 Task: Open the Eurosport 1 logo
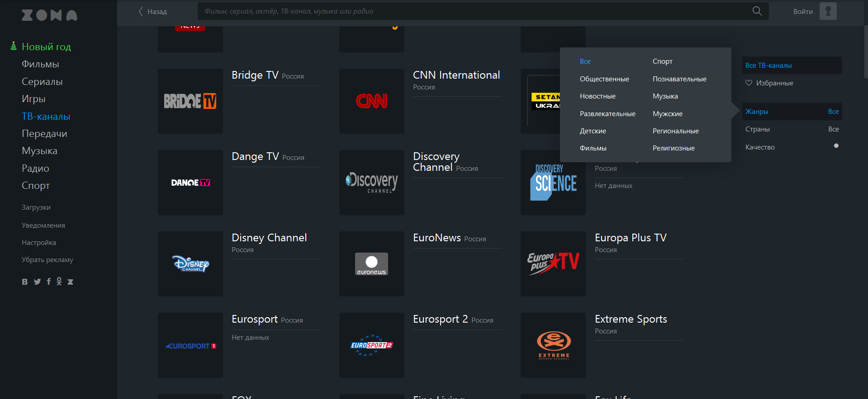point(190,345)
